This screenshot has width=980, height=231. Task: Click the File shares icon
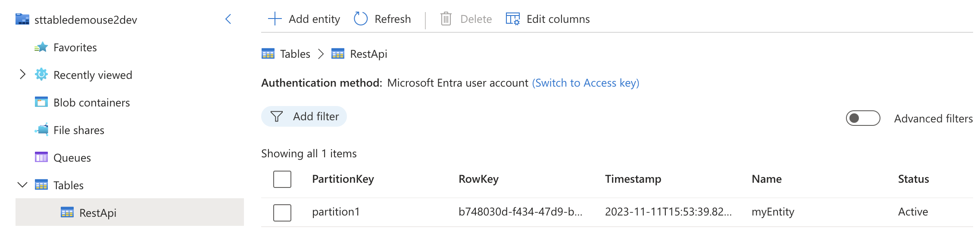click(x=41, y=130)
